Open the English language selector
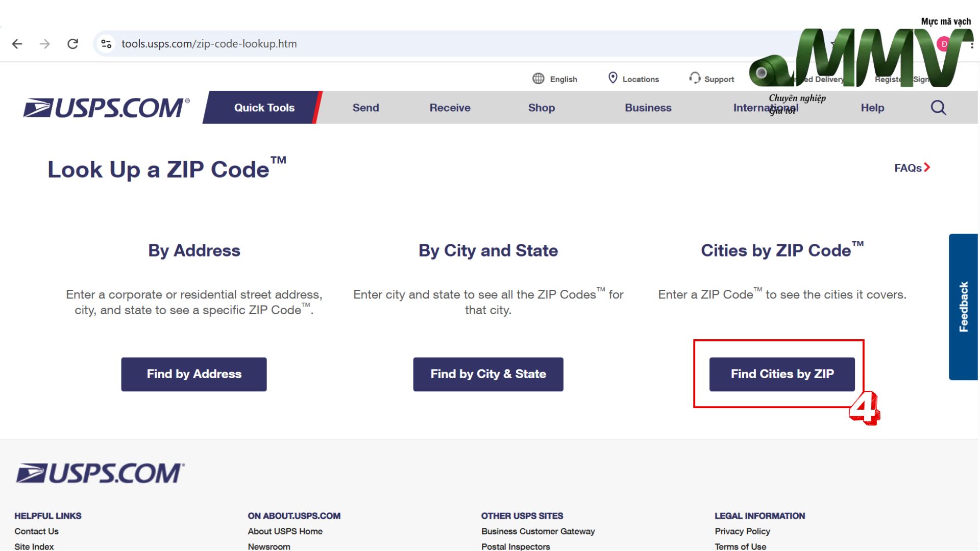Viewport: 980px width, 551px height. pyautogui.click(x=563, y=79)
